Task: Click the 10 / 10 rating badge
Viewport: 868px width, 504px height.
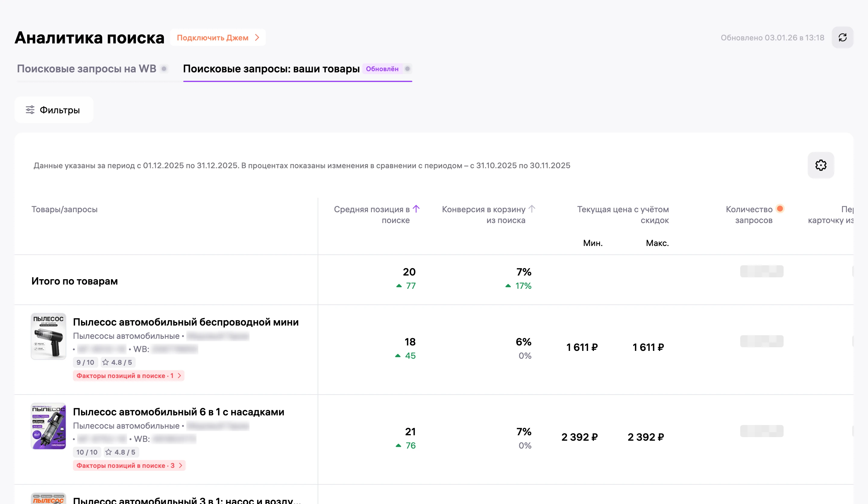Action: pos(87,452)
